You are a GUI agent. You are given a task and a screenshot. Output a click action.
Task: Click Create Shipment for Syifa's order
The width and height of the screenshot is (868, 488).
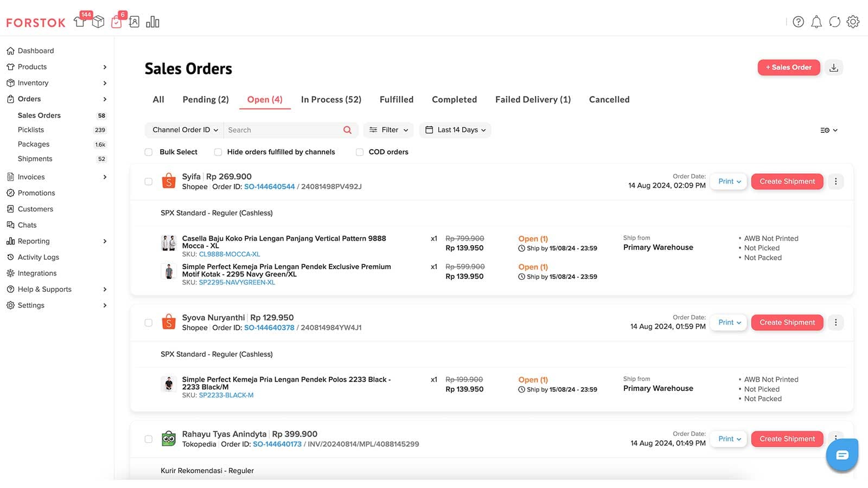click(787, 182)
